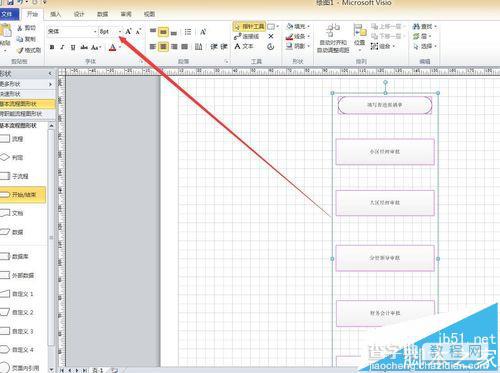Viewport: 500px width, 373px height.
Task: Open the Select (选择) dropdown
Action: (x=425, y=46)
